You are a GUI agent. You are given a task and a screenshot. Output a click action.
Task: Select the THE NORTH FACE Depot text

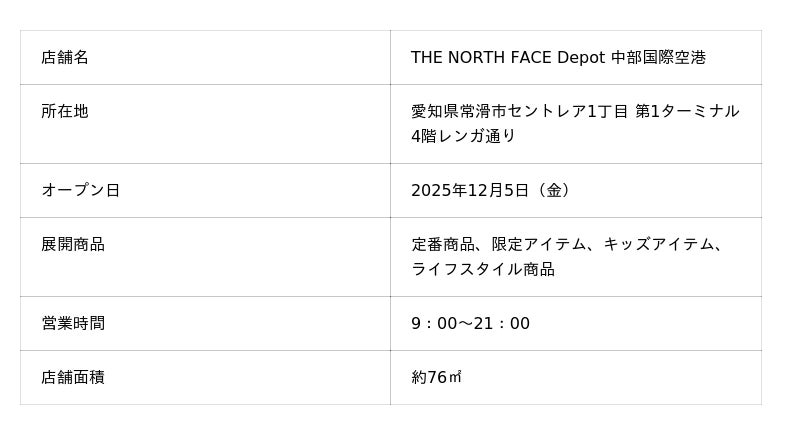pyautogui.click(x=507, y=58)
